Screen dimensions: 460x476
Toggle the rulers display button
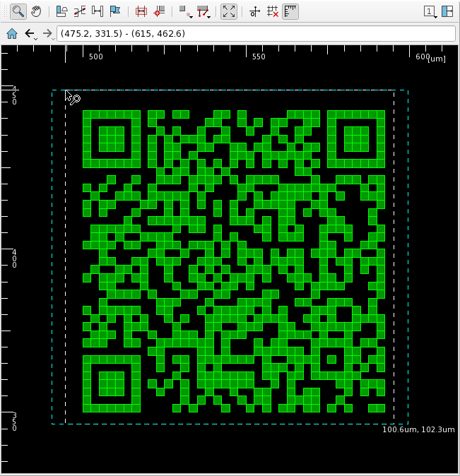(290, 12)
